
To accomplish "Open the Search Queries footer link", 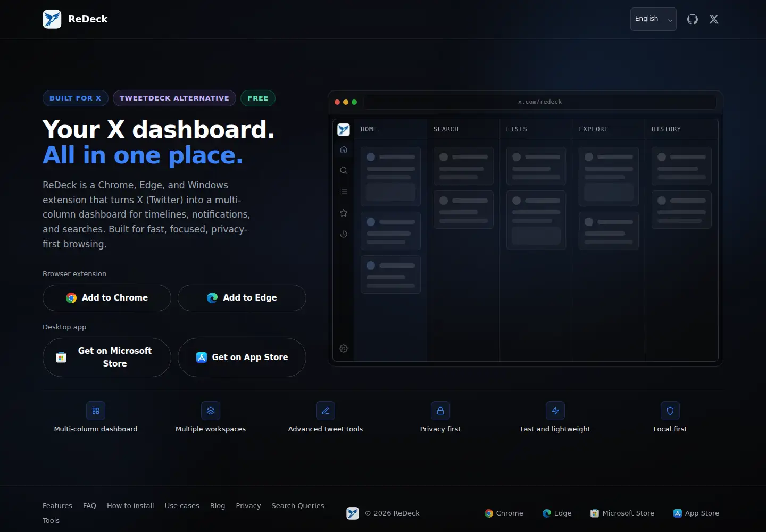I will coord(298,506).
